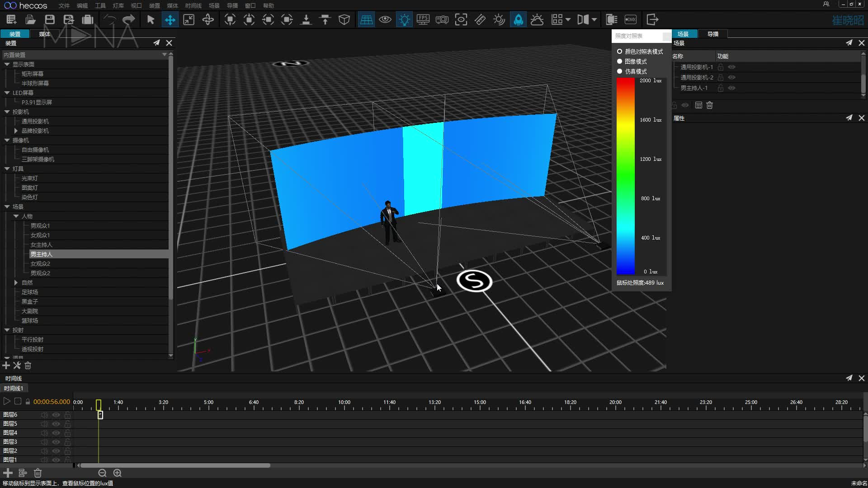Open the 灯库 menu

(x=118, y=5)
